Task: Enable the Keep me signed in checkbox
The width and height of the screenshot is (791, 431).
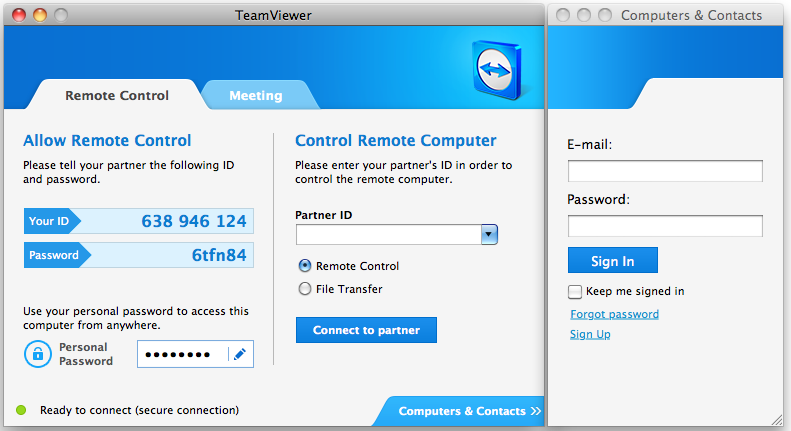Action: pos(575,292)
